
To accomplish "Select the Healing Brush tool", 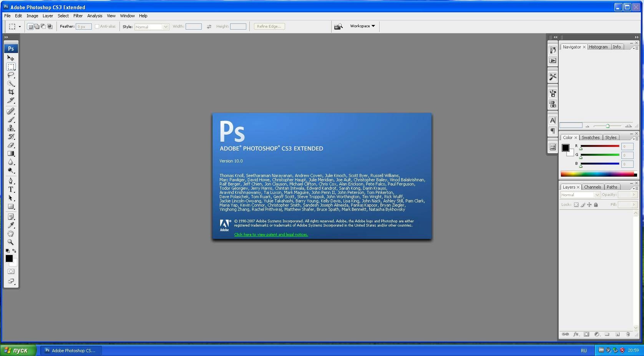I will click(11, 111).
